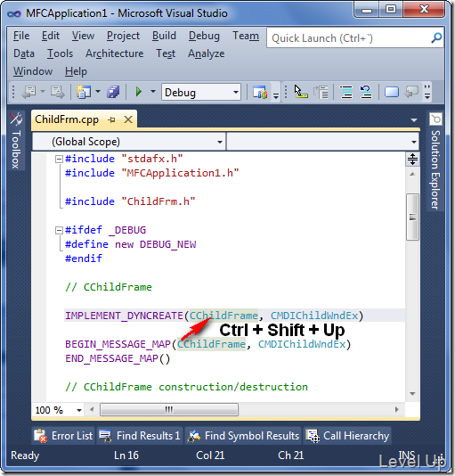Screen dimensions: 455x476
Task: Open the Analyze menu
Action: (207, 53)
